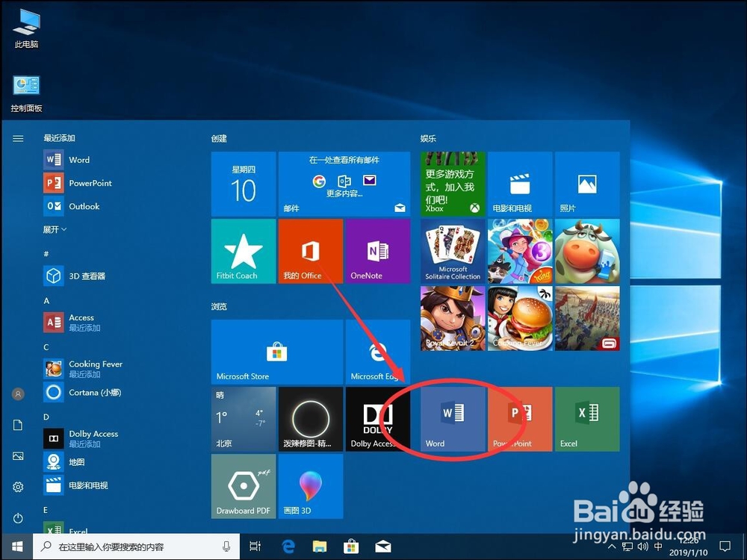Open the 邮件 mail tile
This screenshot has width=747, height=560.
click(x=344, y=184)
